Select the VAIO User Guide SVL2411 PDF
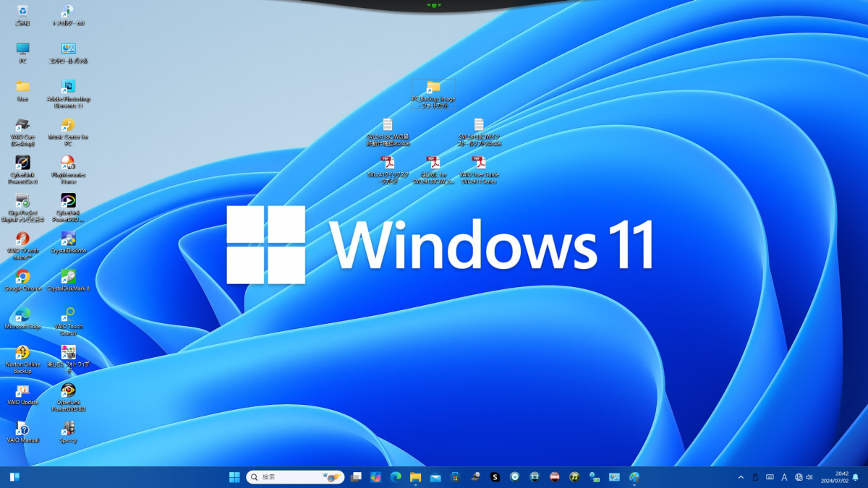 click(479, 170)
